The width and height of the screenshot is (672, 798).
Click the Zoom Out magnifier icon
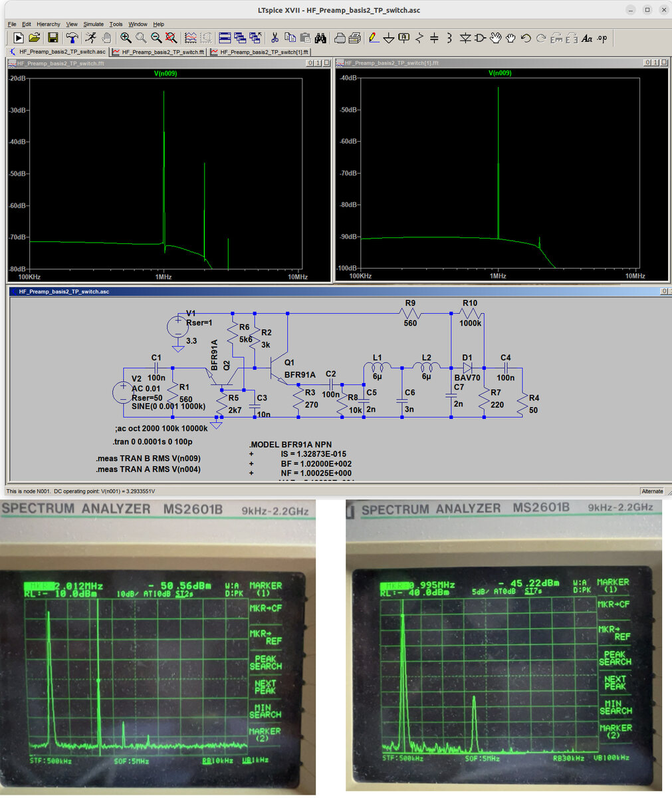(x=156, y=39)
